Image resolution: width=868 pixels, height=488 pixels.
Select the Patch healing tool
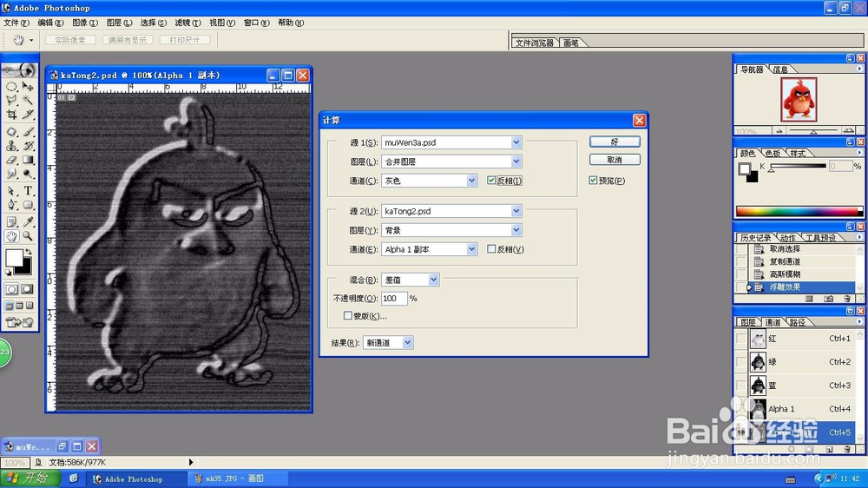click(x=11, y=132)
